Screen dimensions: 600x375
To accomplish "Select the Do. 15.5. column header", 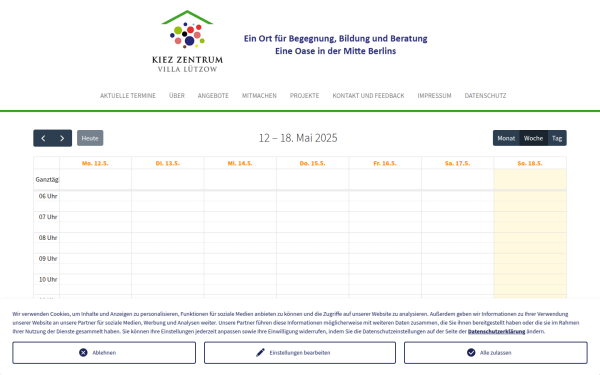I will [x=312, y=163].
